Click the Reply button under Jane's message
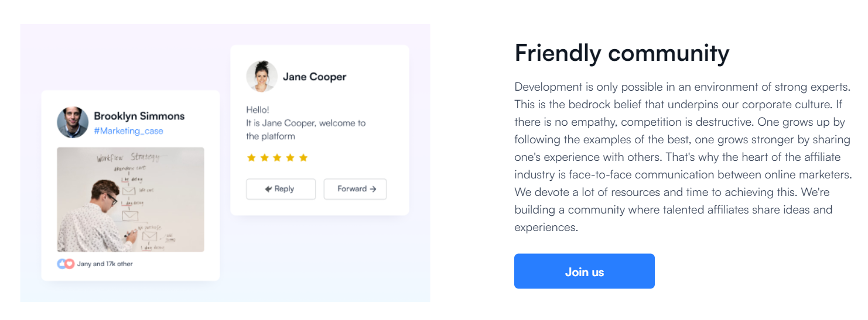Image resolution: width=868 pixels, height=320 pixels. 281,189
